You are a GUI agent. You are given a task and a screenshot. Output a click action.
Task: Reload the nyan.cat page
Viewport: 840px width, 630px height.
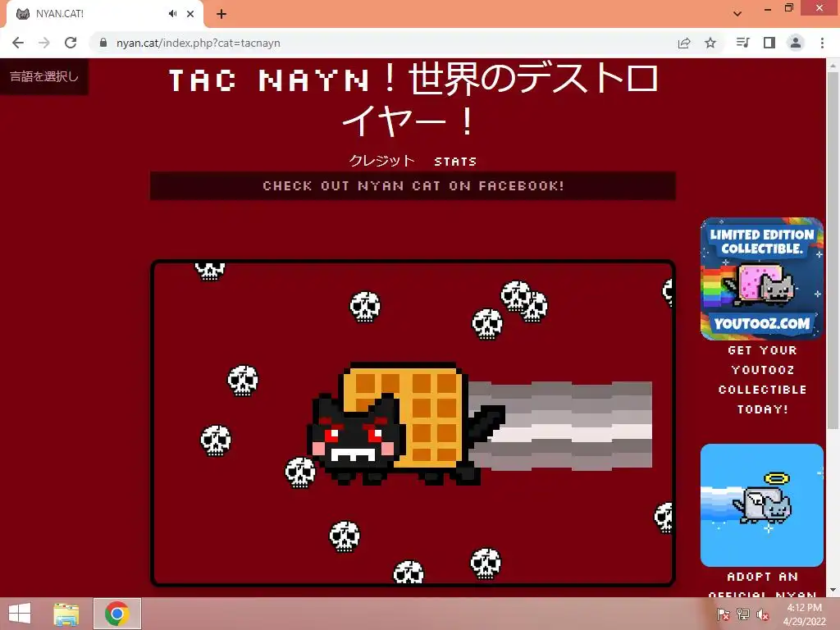click(71, 43)
